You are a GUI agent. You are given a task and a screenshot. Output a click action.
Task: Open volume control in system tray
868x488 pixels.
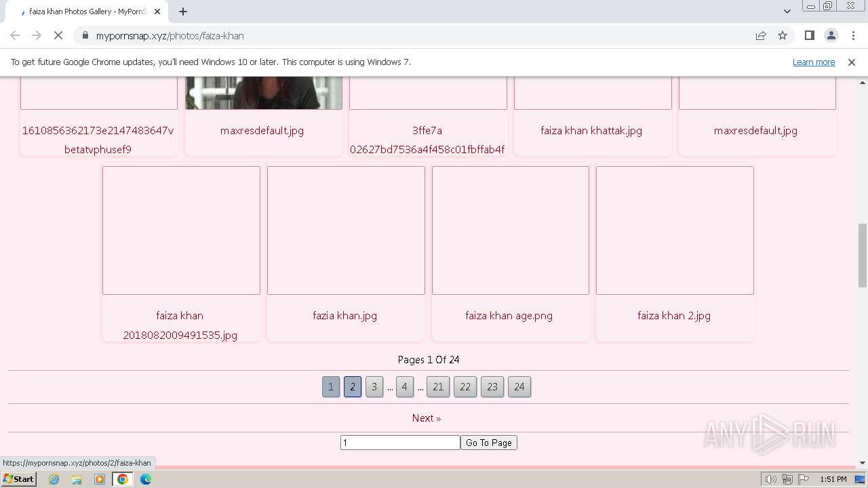coord(770,479)
